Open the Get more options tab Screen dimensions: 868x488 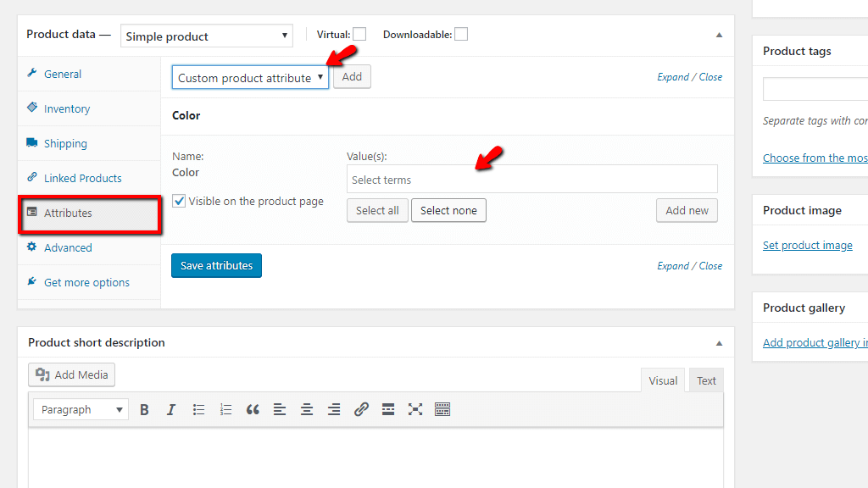(89, 282)
